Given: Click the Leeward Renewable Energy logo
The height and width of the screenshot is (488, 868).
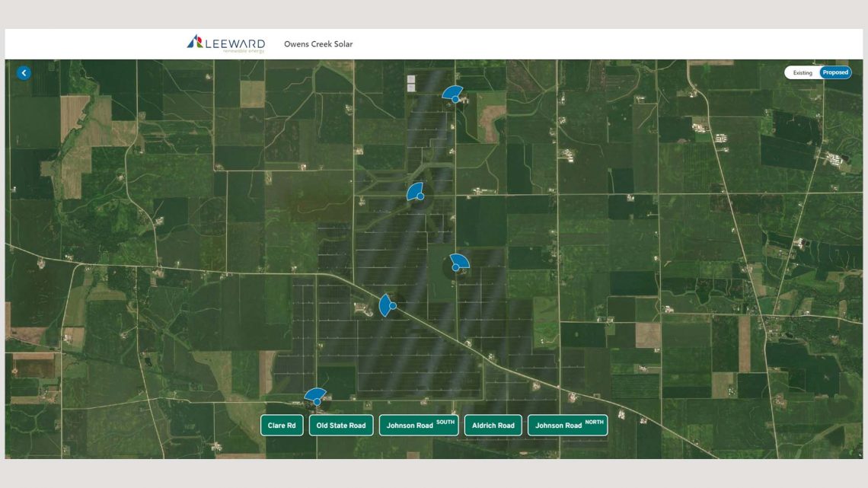Looking at the screenshot, I should (226, 43).
